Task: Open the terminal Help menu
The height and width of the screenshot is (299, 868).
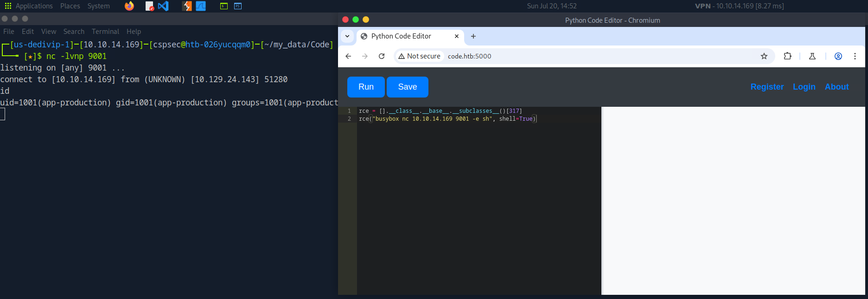Action: click(x=134, y=32)
